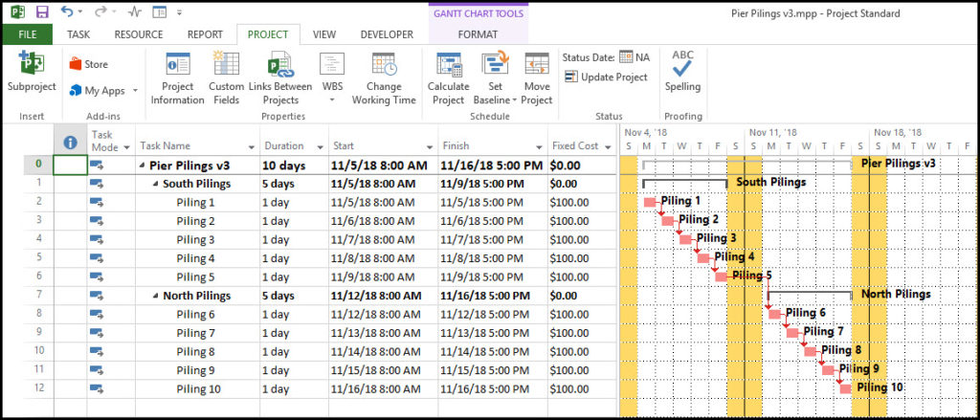Open Finish column filter dropdown
This screenshot has height=420, width=980.
539,147
